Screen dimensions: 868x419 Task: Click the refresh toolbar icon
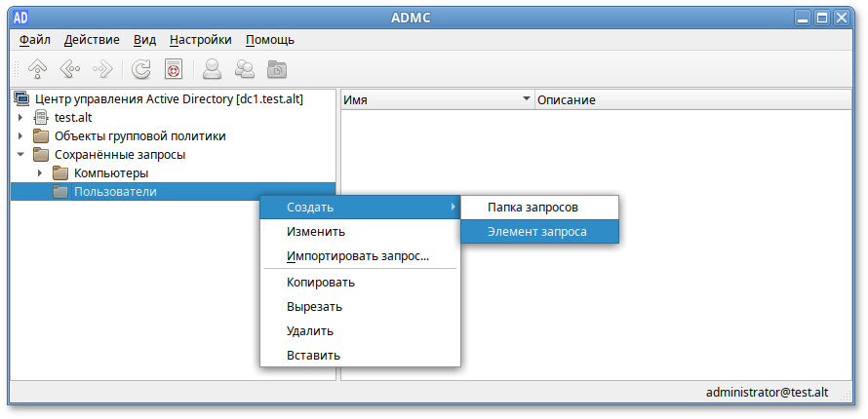pos(141,69)
